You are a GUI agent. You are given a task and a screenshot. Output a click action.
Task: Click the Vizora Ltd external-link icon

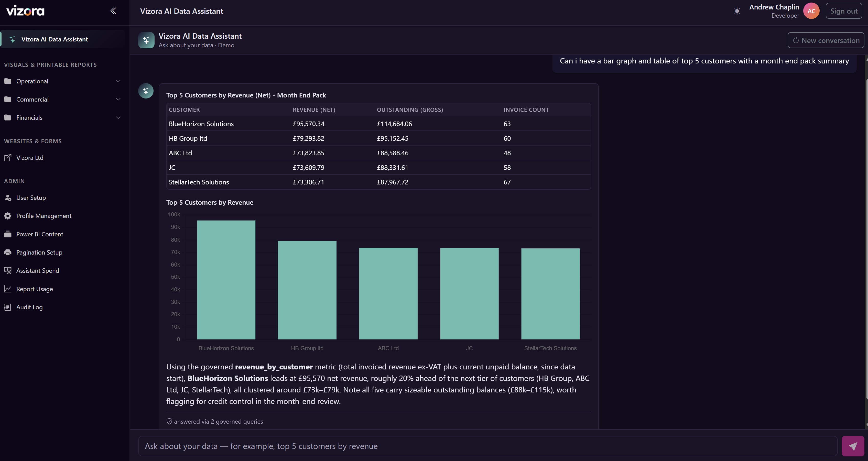(8, 158)
